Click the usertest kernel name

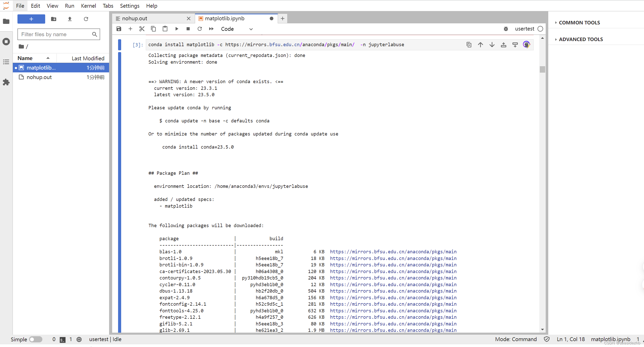[524, 29]
